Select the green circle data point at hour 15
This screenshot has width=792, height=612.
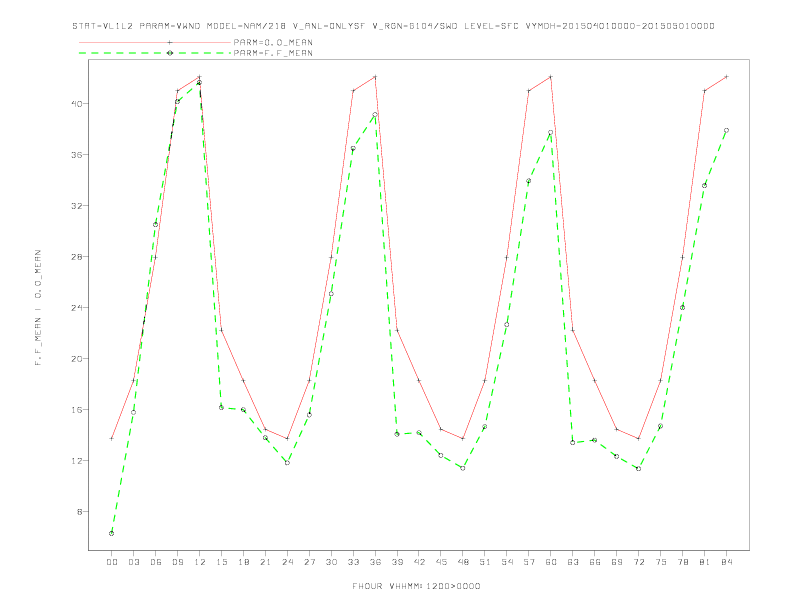coord(221,407)
